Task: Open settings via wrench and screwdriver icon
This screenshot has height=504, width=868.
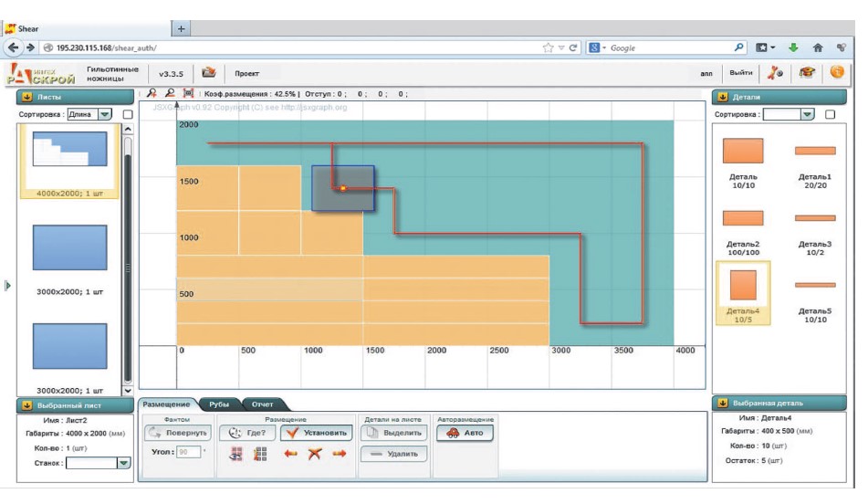Action: (x=777, y=72)
